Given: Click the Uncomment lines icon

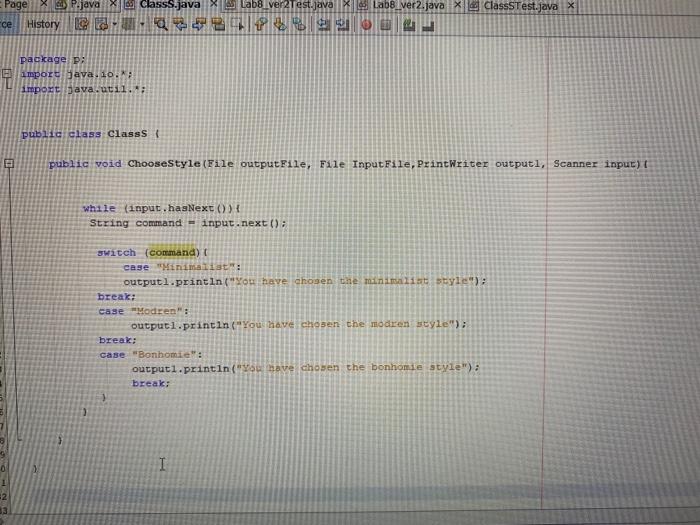Looking at the screenshot, I should point(428,26).
